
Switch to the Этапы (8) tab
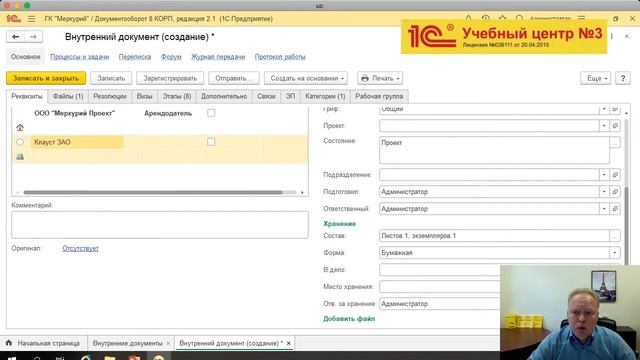177,96
